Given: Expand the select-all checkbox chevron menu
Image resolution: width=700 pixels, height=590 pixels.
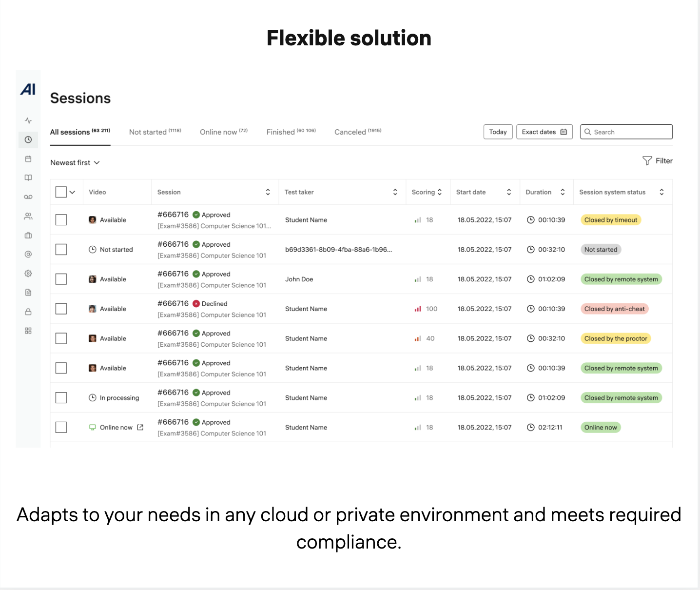Looking at the screenshot, I should (72, 192).
